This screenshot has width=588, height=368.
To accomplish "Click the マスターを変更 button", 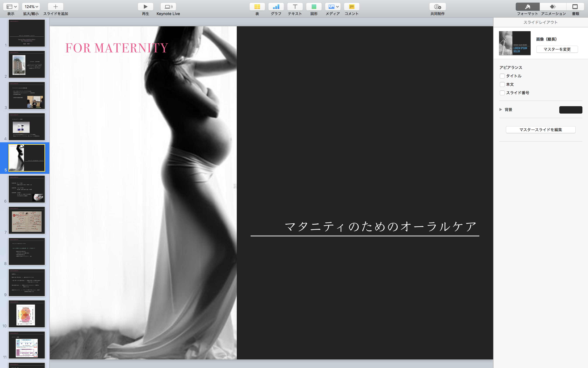I will tap(557, 49).
